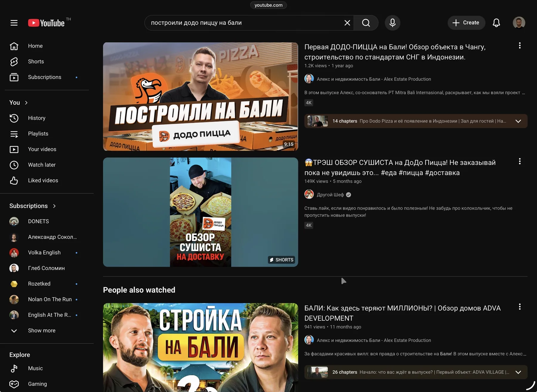Start voice search with microphone
Viewport: 537px width, 392px height.
click(392, 23)
